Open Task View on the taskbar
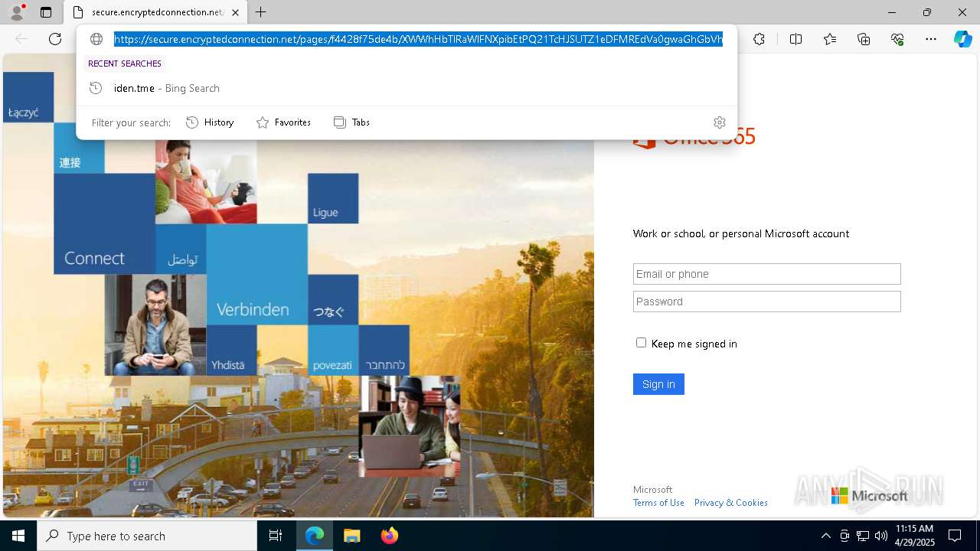 [276, 536]
